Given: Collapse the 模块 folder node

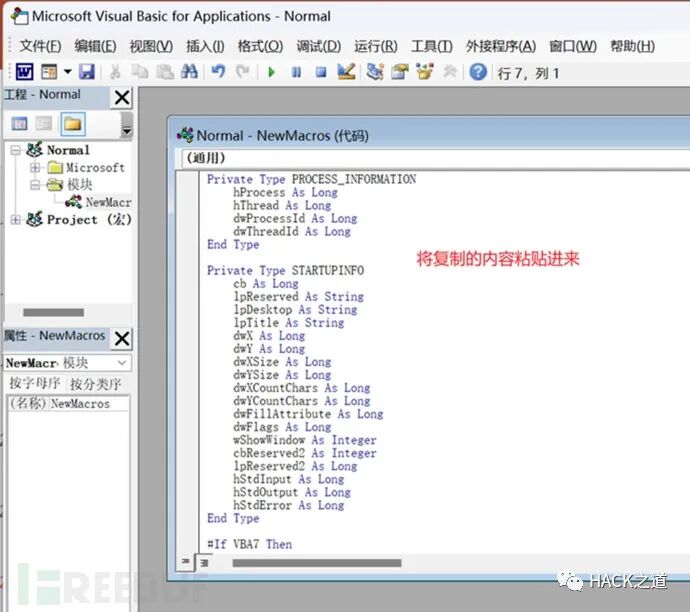Looking at the screenshot, I should tap(35, 185).
